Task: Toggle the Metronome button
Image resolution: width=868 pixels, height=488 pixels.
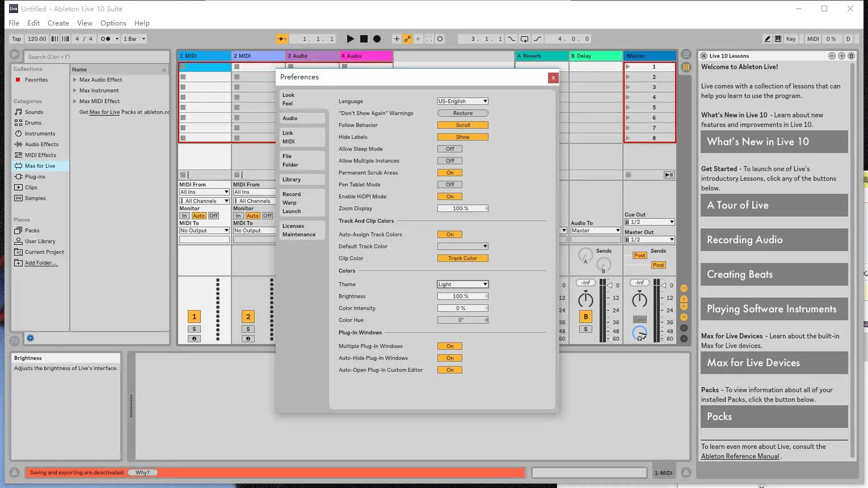Action: point(106,39)
